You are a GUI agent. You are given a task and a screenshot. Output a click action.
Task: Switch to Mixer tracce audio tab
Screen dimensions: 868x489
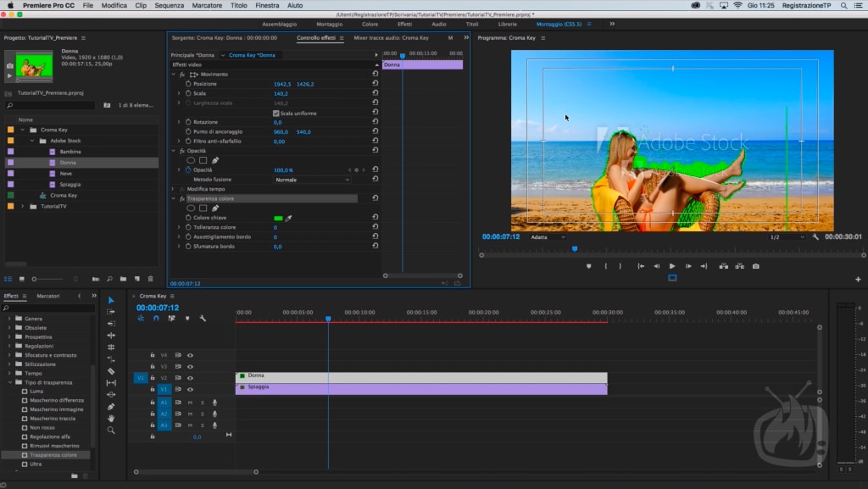click(391, 38)
